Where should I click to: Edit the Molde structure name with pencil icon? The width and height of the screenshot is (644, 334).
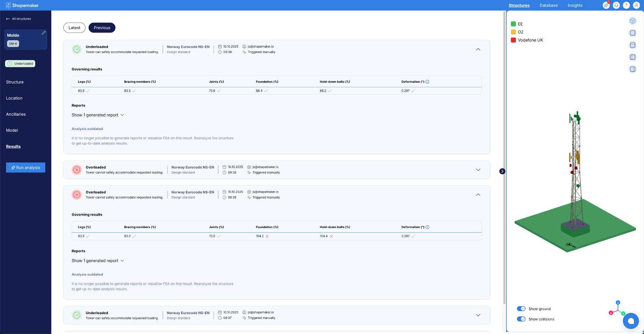coord(44,33)
